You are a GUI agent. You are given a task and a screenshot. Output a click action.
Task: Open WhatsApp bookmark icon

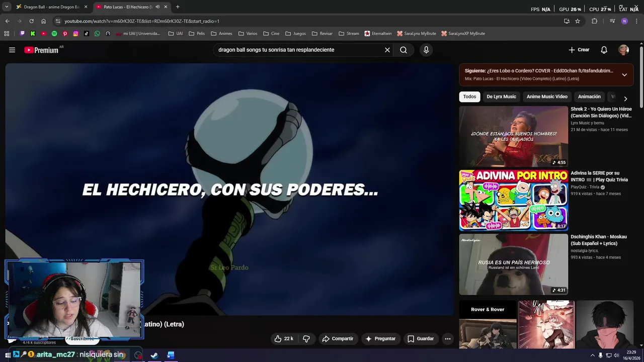point(97,34)
